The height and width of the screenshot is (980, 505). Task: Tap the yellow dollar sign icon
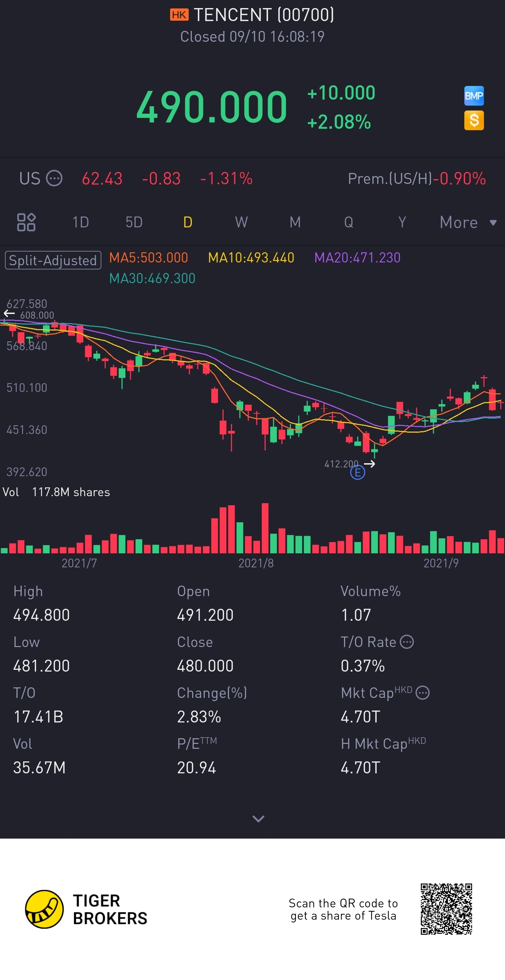474,121
